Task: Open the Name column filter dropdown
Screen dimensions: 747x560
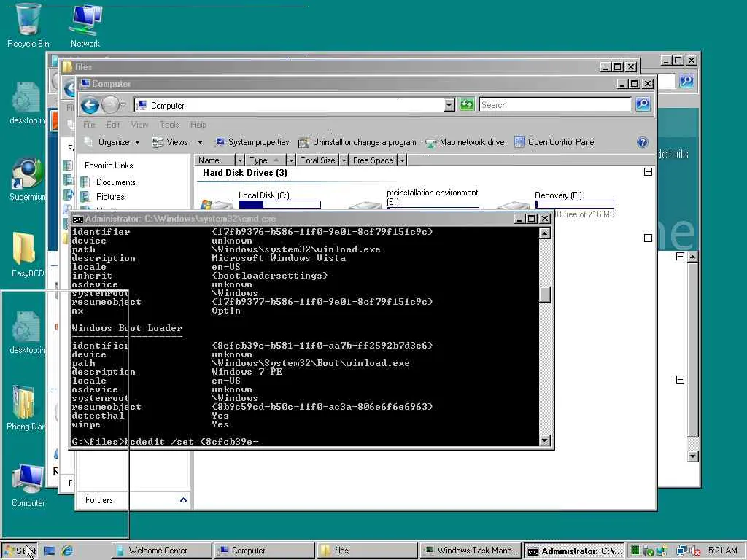Action: point(240,160)
